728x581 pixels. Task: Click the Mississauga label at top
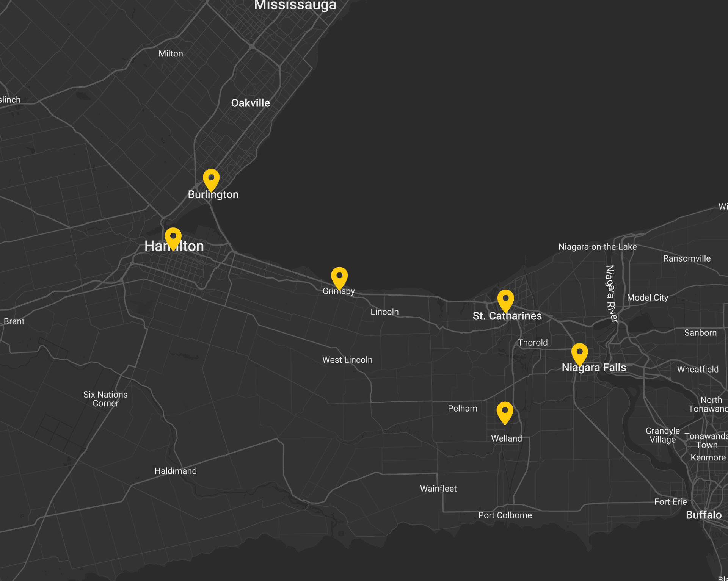click(295, 5)
